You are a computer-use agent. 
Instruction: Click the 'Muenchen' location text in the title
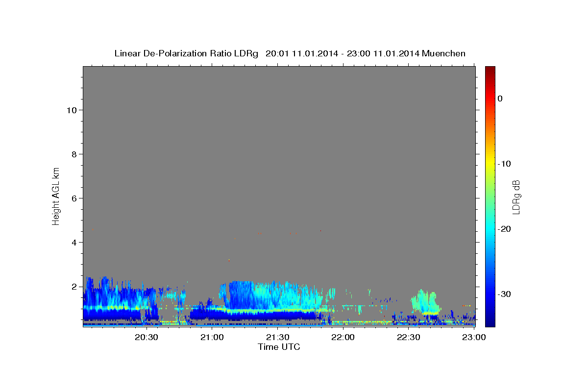[444, 53]
